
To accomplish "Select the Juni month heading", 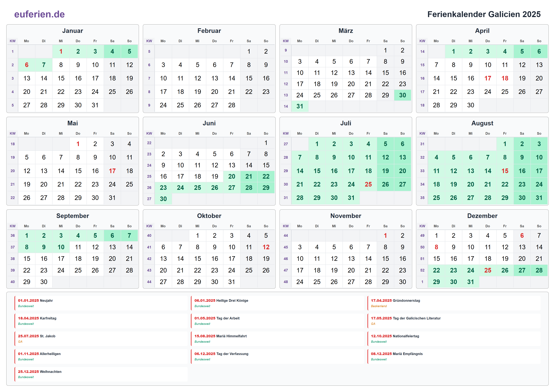I will (209, 123).
